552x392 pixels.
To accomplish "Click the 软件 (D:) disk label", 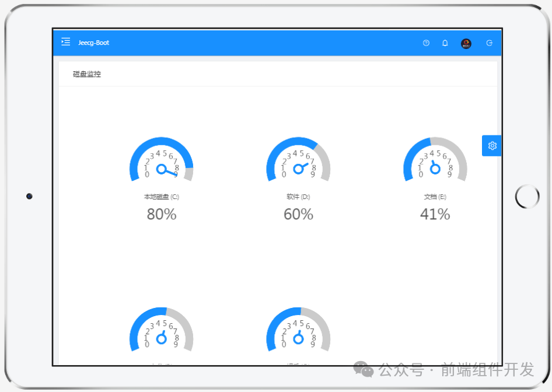I will (298, 197).
